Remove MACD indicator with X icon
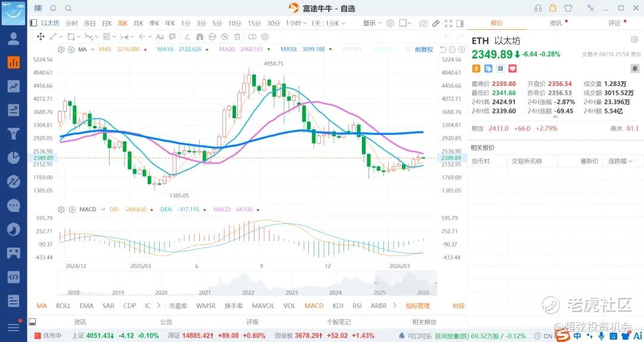The width and height of the screenshot is (644, 342). [x=72, y=209]
